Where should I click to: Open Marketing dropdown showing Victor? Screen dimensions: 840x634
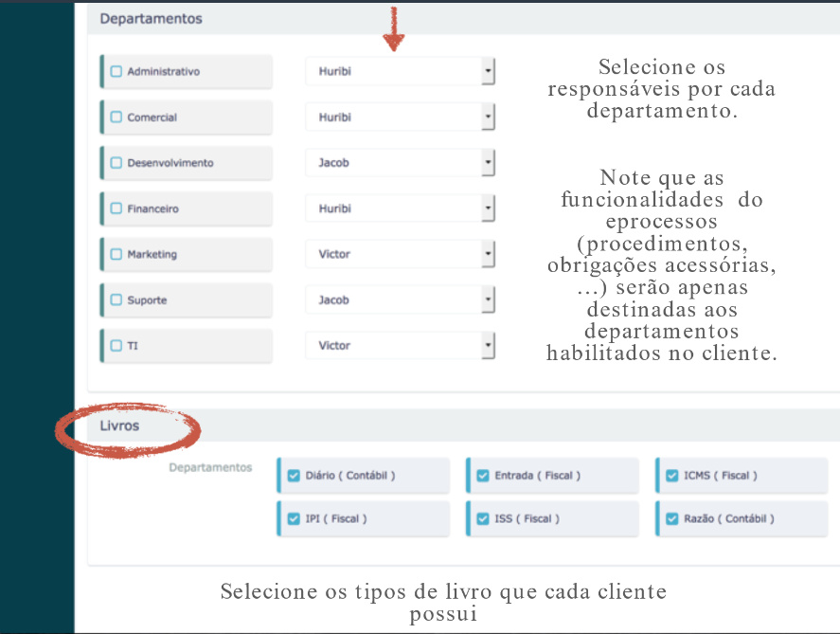400,254
